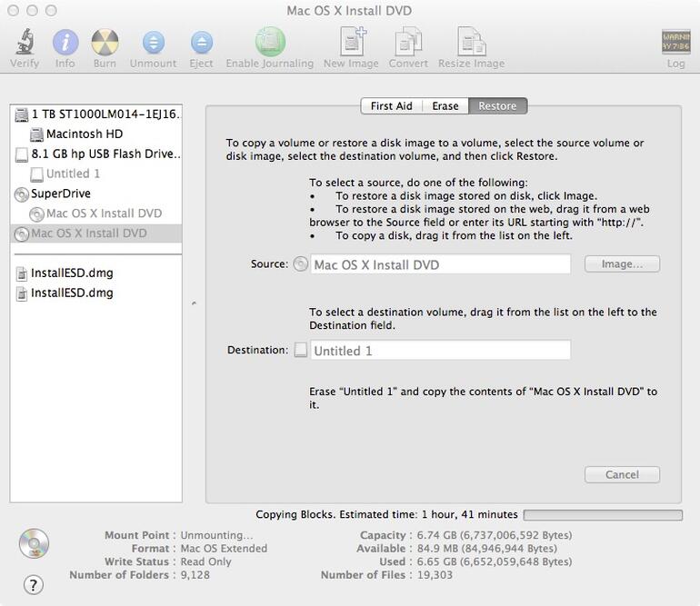Screen dimensions: 700x606
Task: Click the Number of Files value 19,303
Action: click(x=435, y=575)
